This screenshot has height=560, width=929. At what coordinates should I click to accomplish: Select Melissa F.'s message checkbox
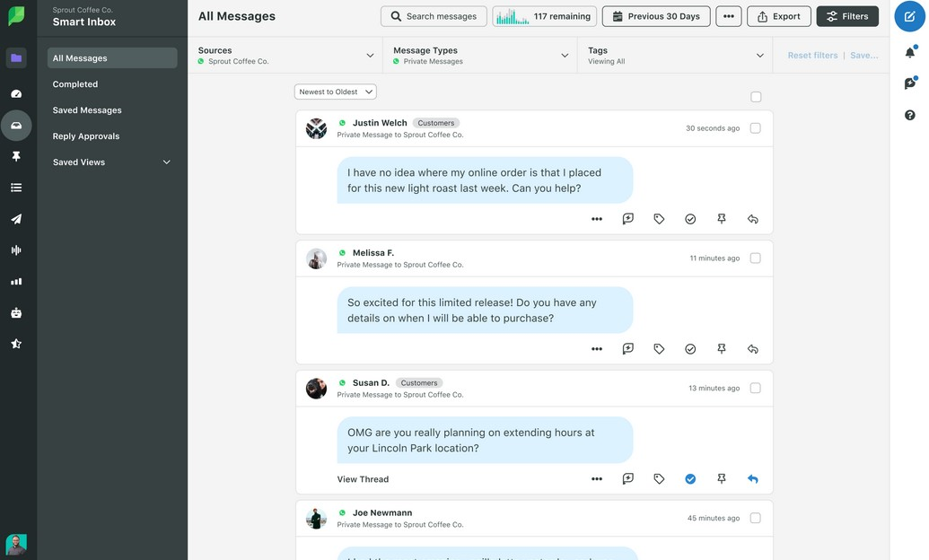point(756,258)
